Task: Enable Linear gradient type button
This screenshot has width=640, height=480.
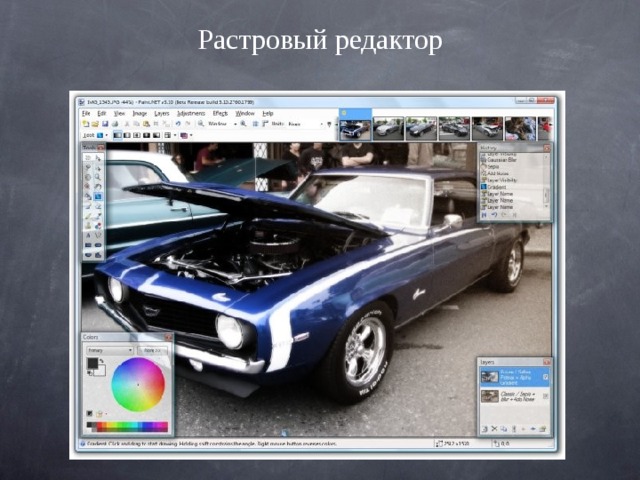Action: click(x=118, y=135)
